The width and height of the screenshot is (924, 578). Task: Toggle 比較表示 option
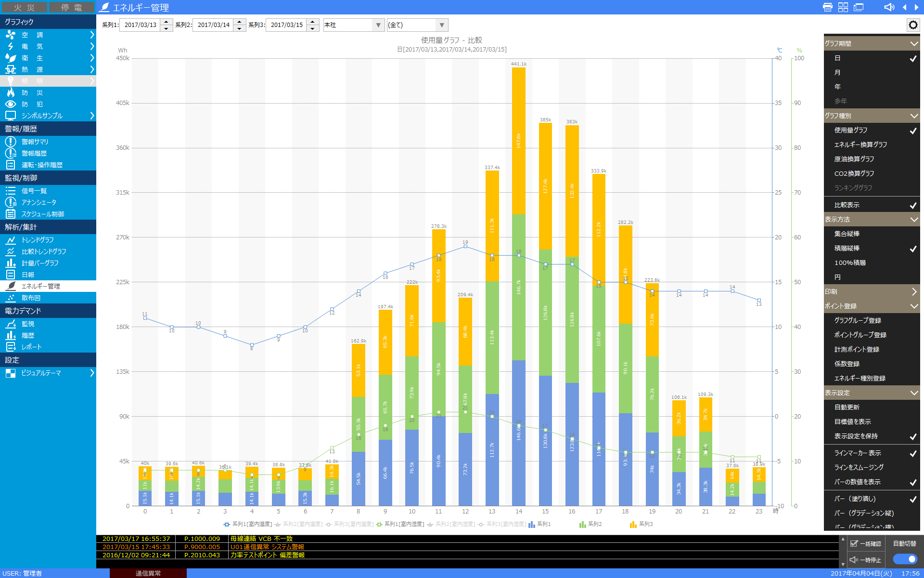click(872, 205)
